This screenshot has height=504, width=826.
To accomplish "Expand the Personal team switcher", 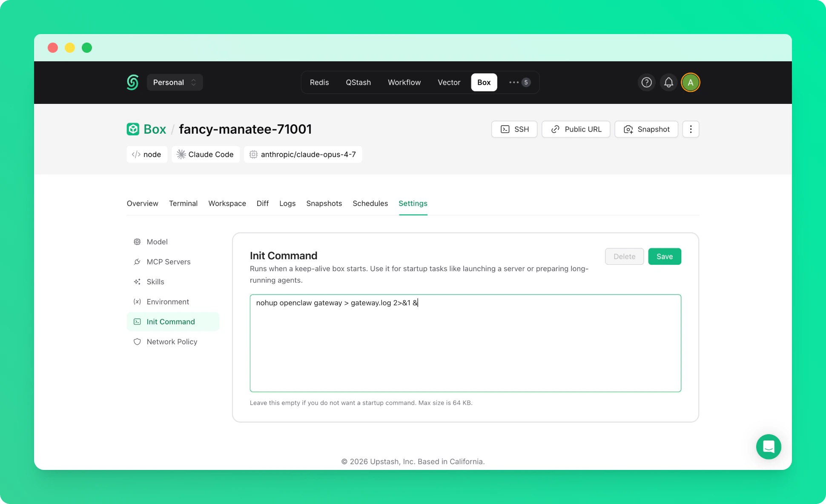I will coord(175,83).
